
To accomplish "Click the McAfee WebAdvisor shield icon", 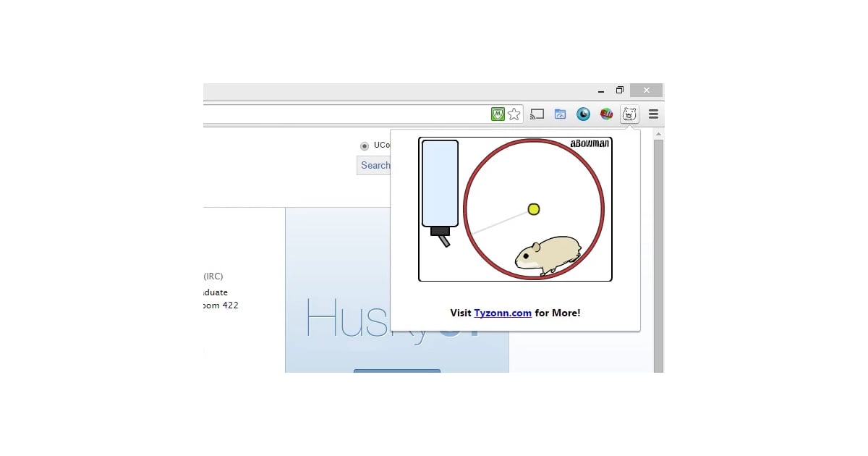I will [499, 114].
